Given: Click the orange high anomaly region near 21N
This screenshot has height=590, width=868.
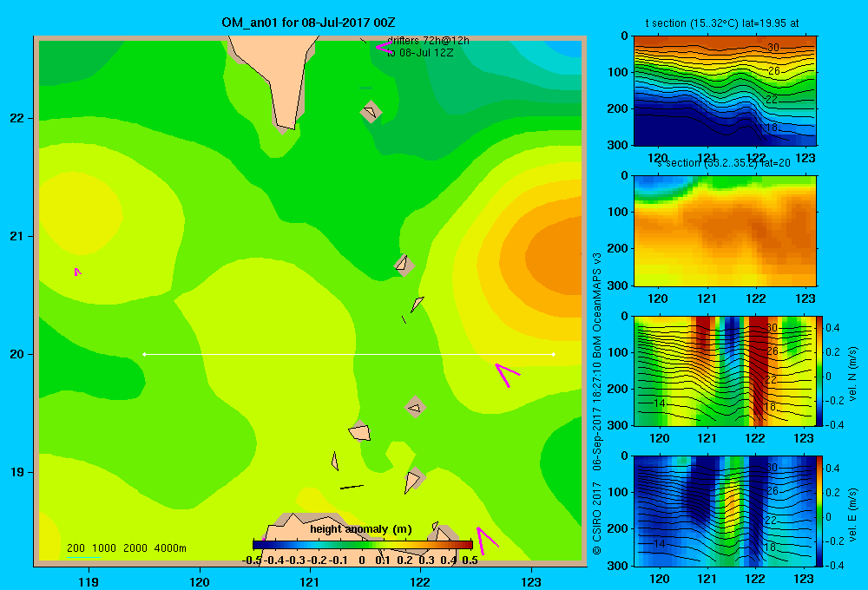Looking at the screenshot, I should click(x=554, y=258).
